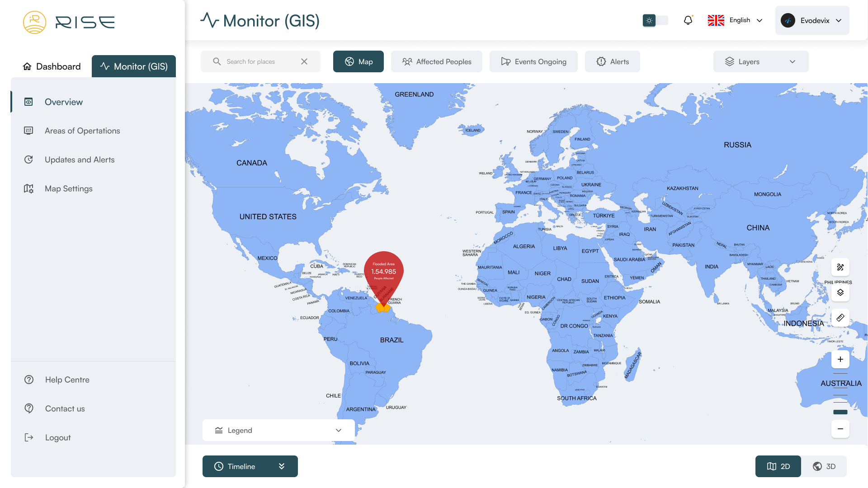Viewport: 868px width, 488px height.
Task: Zoom out with the minus button
Action: (x=840, y=429)
